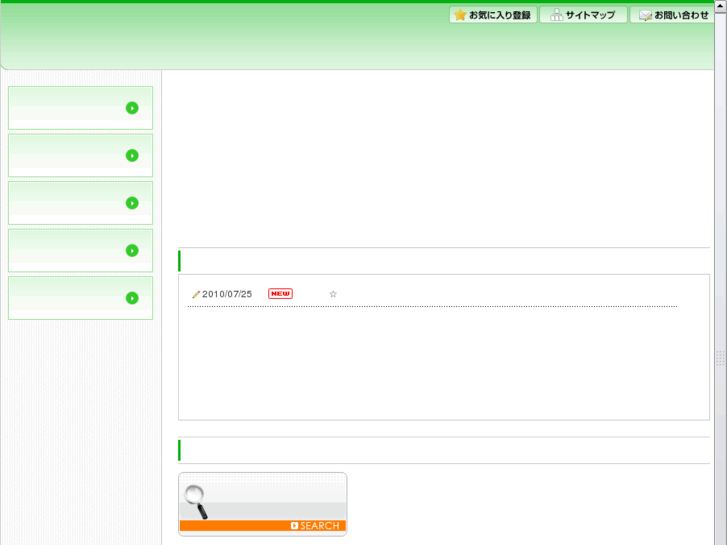The width and height of the screenshot is (727, 545).
Task: Open the サイトマップ sitemap link
Action: coord(583,15)
